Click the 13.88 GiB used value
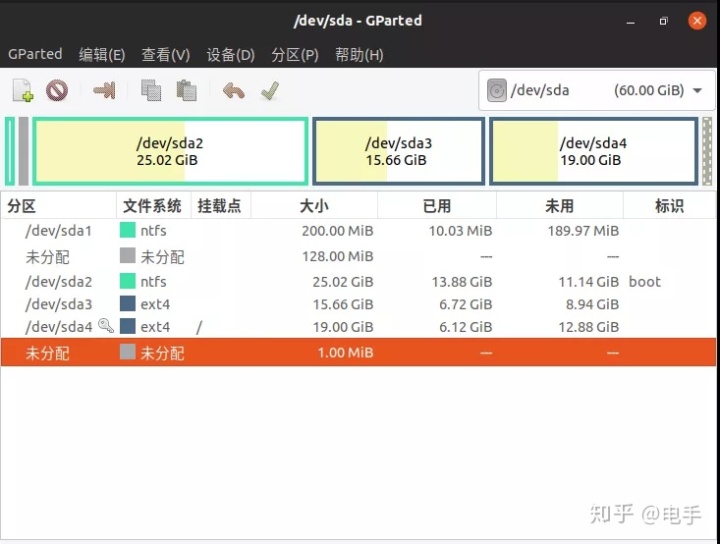This screenshot has width=720, height=544. [461, 282]
